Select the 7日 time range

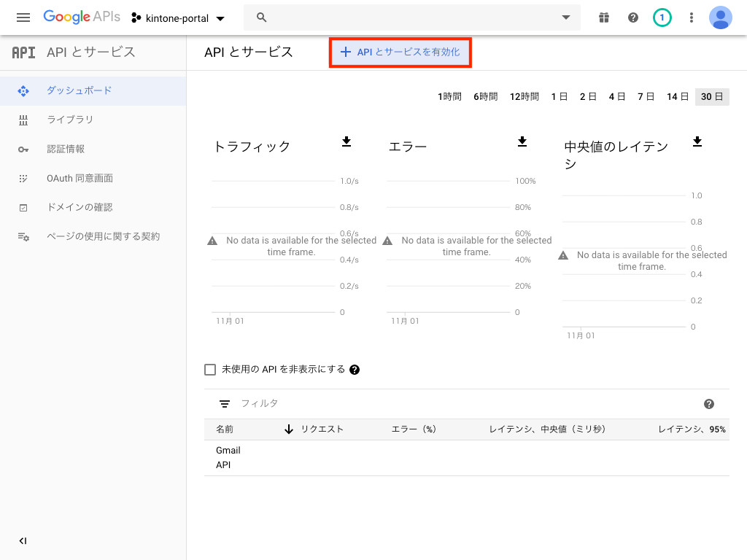point(646,96)
